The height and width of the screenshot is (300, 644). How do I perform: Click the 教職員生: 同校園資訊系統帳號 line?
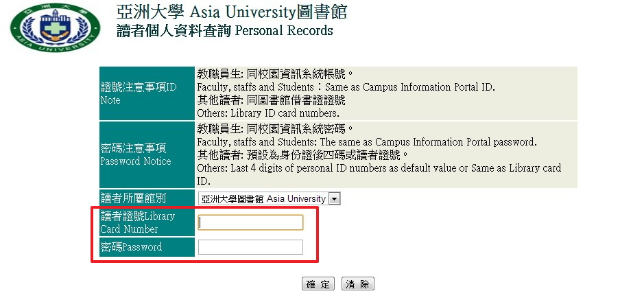point(274,74)
